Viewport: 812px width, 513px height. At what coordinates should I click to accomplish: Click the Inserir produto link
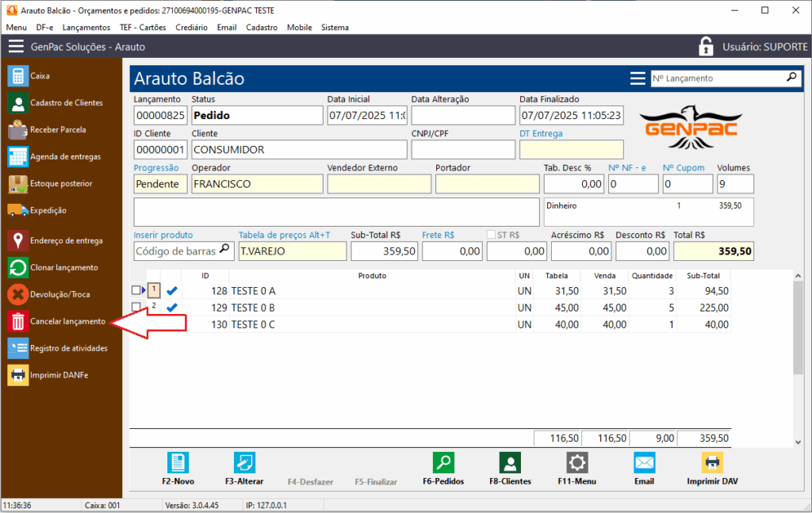point(163,235)
